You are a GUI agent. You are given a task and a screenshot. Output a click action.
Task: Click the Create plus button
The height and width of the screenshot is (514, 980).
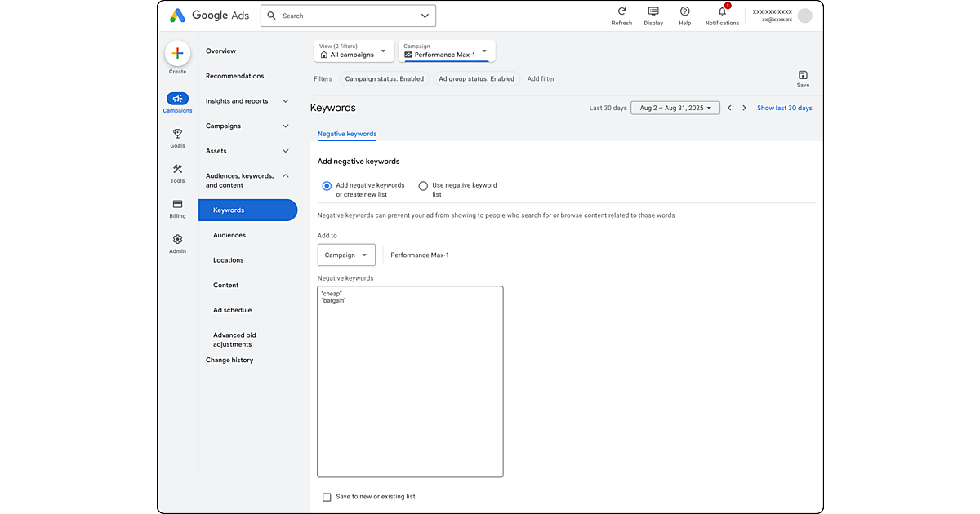click(177, 54)
